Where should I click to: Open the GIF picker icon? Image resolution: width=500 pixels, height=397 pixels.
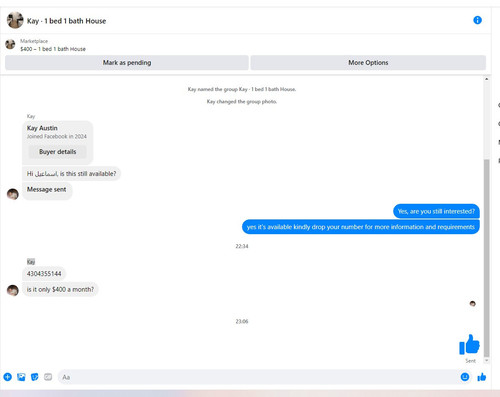click(48, 377)
